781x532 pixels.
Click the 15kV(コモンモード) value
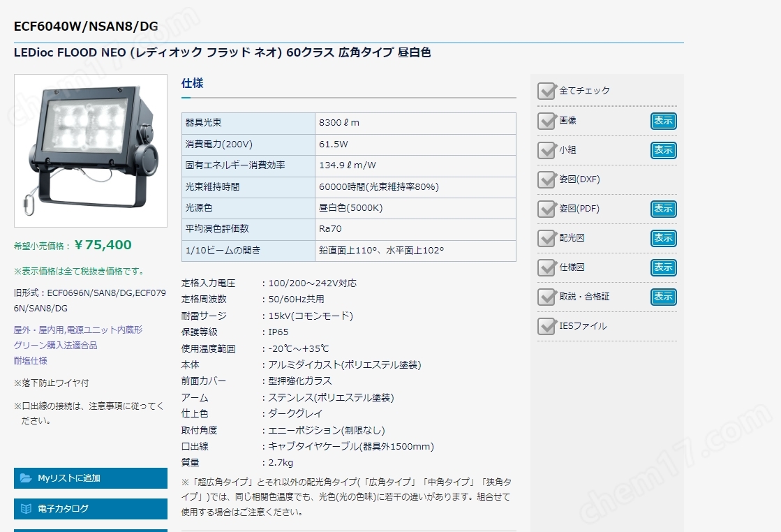[x=311, y=316]
